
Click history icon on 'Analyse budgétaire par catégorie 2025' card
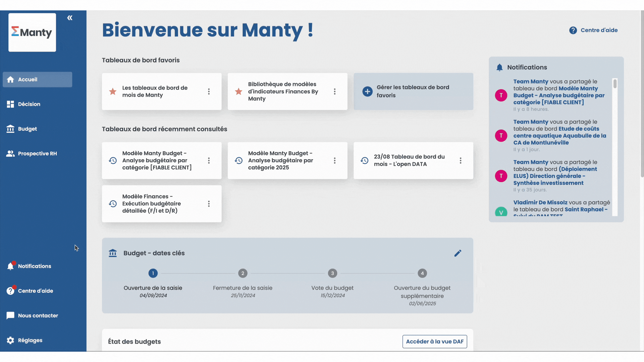point(238,161)
